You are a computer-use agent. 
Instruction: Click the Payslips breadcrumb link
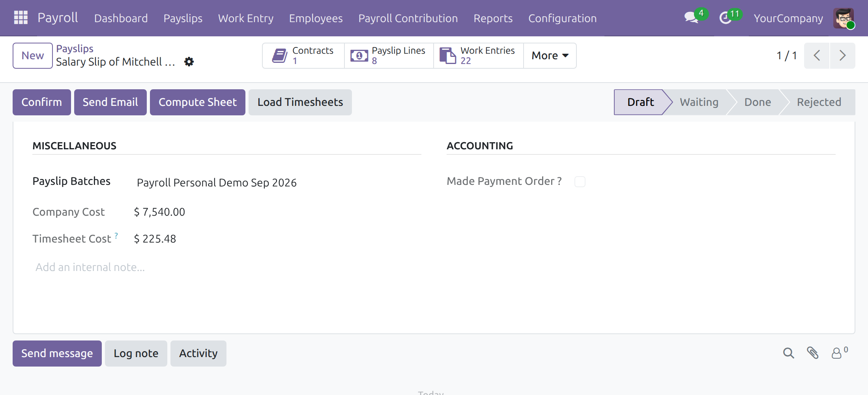tap(75, 49)
